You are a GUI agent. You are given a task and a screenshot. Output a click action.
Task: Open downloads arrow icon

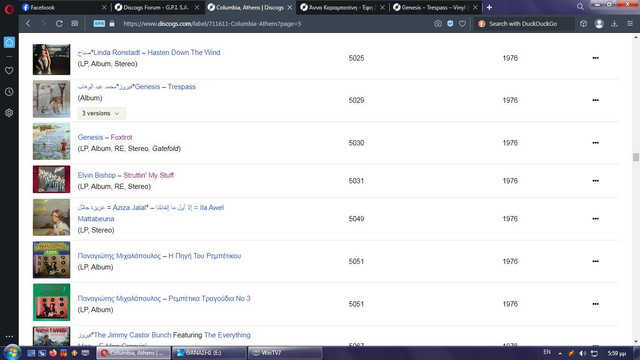tap(614, 24)
